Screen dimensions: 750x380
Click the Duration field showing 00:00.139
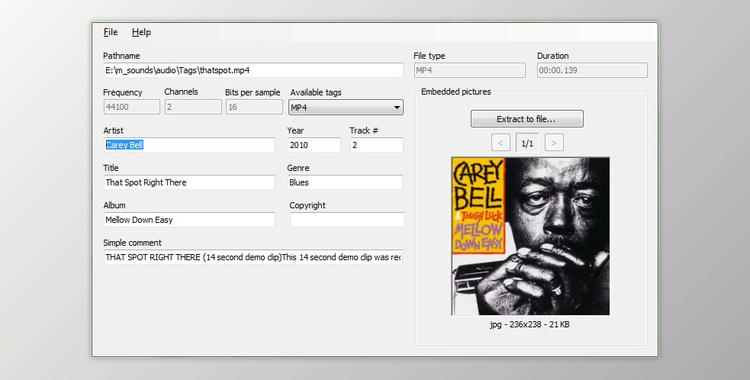click(592, 70)
